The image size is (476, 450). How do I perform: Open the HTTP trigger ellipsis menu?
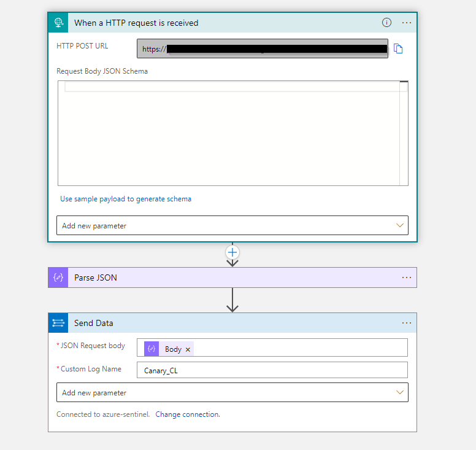[407, 23]
